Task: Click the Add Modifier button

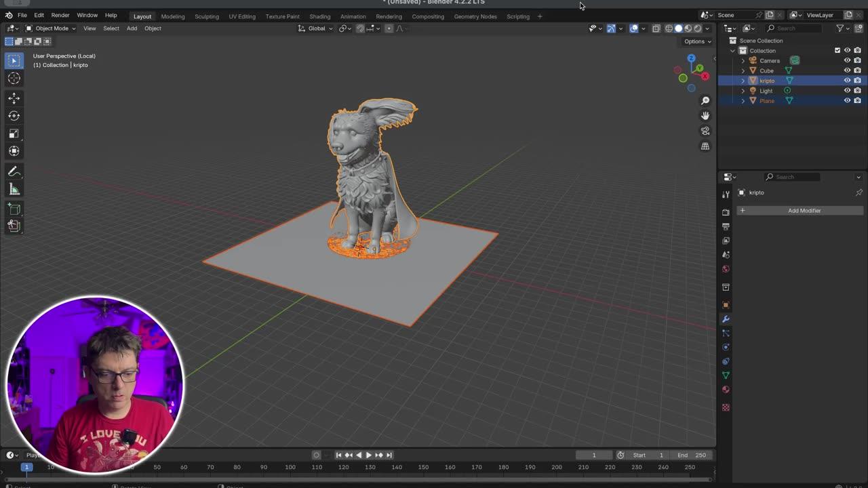Action: point(800,211)
